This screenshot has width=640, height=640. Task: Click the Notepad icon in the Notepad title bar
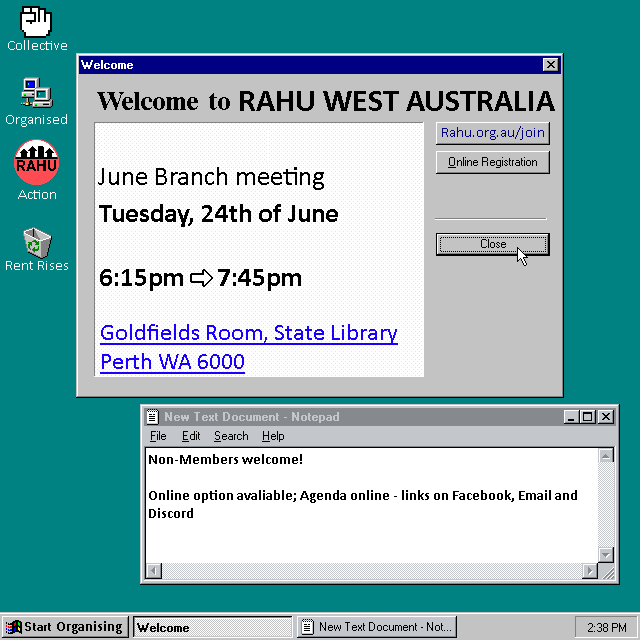pos(152,417)
